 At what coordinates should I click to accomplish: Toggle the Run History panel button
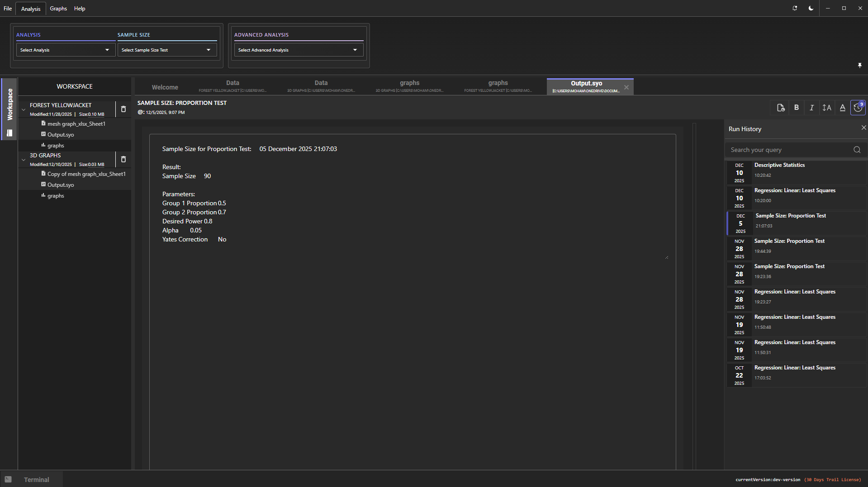pyautogui.click(x=858, y=108)
